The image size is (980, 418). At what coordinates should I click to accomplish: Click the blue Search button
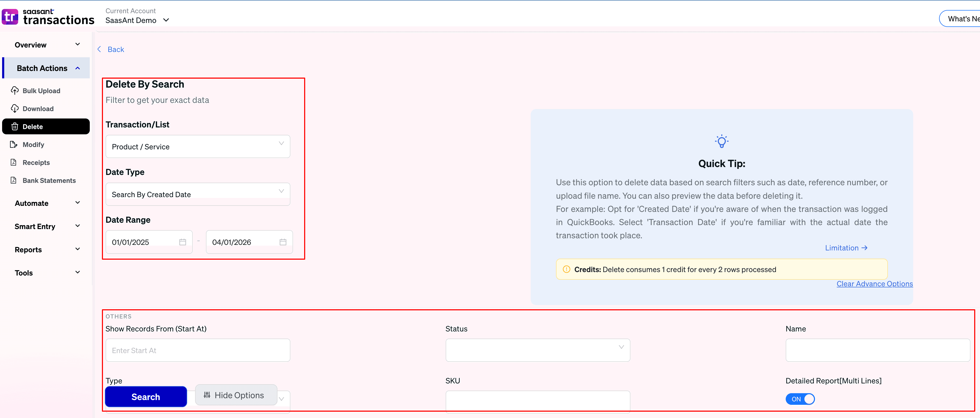click(146, 397)
